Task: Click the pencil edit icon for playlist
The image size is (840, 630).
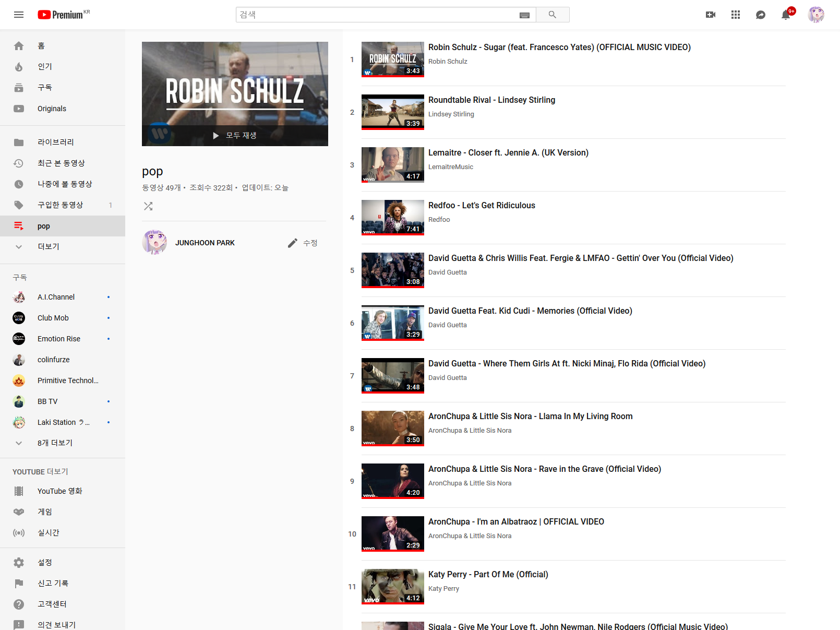Action: pyautogui.click(x=293, y=243)
